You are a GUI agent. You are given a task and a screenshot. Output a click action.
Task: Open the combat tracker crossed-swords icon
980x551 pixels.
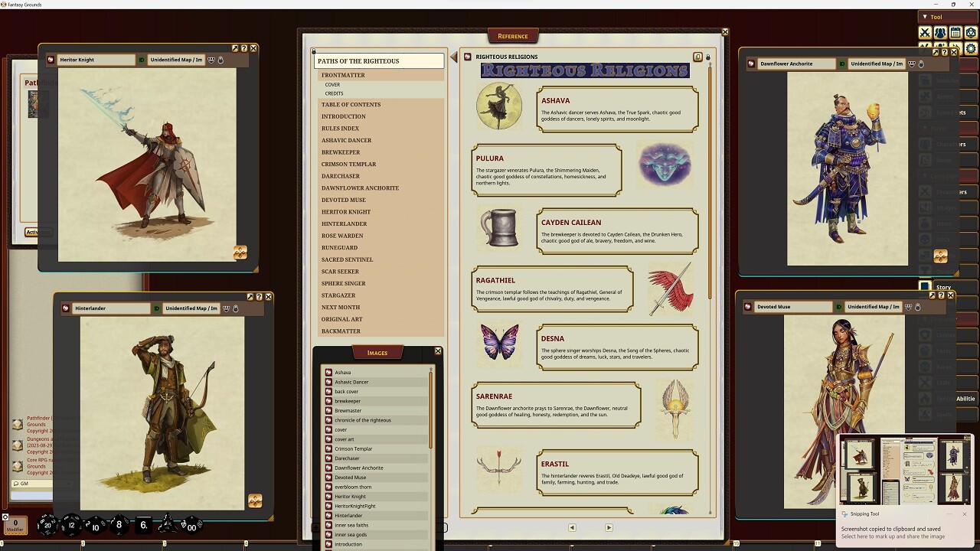coord(925,33)
